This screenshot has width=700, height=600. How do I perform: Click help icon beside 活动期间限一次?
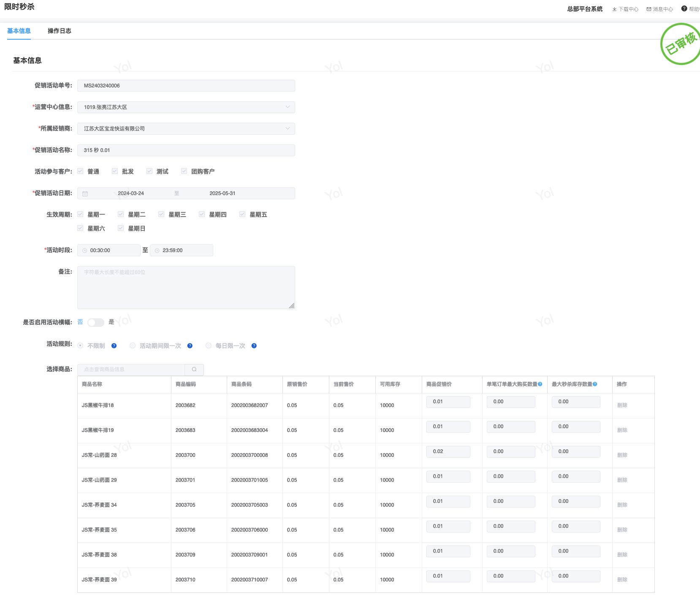click(190, 346)
